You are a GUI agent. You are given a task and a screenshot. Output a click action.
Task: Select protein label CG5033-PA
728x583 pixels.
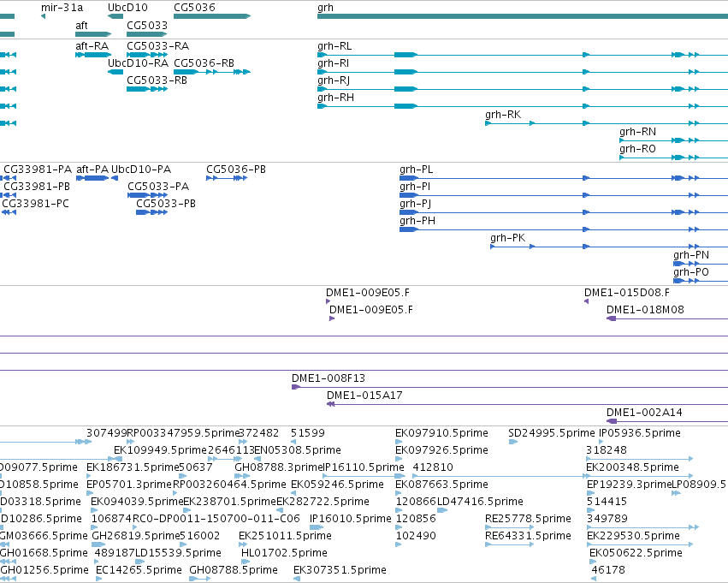(x=158, y=187)
